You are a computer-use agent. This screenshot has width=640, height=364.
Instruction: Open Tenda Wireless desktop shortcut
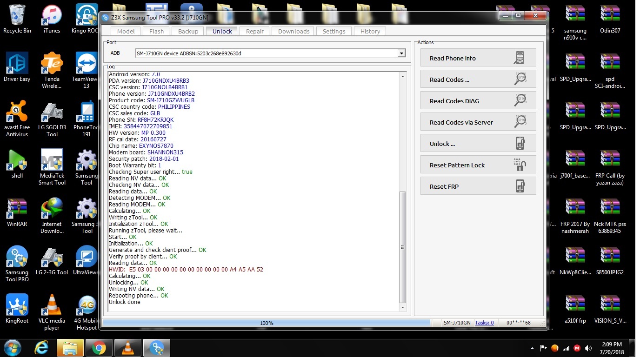pos(52,71)
